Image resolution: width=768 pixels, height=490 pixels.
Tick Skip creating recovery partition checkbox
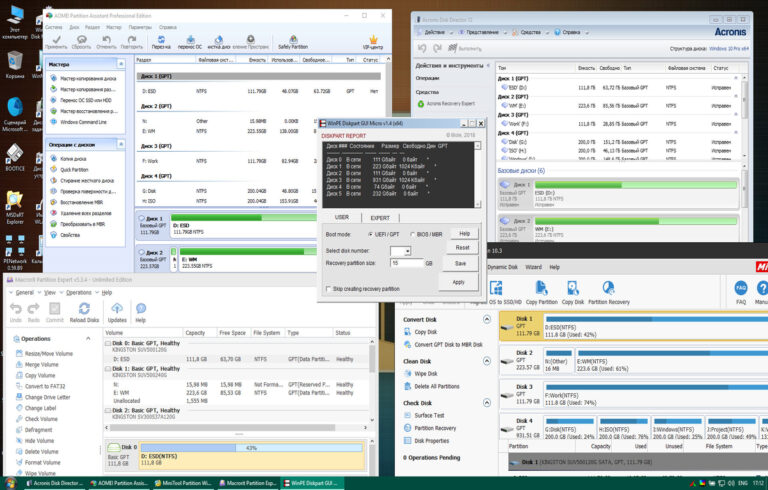tap(329, 289)
